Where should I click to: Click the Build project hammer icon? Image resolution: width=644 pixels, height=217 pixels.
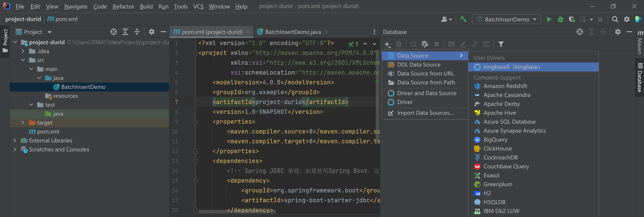[463, 19]
